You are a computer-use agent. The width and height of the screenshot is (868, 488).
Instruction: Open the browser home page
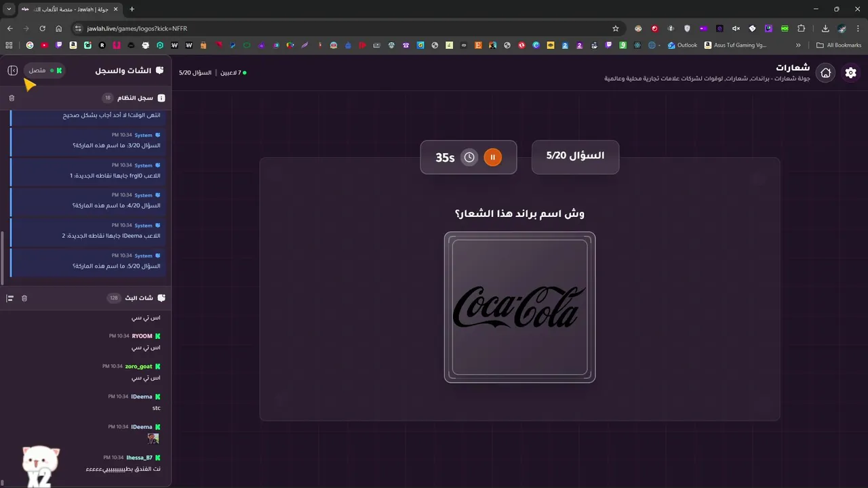58,28
